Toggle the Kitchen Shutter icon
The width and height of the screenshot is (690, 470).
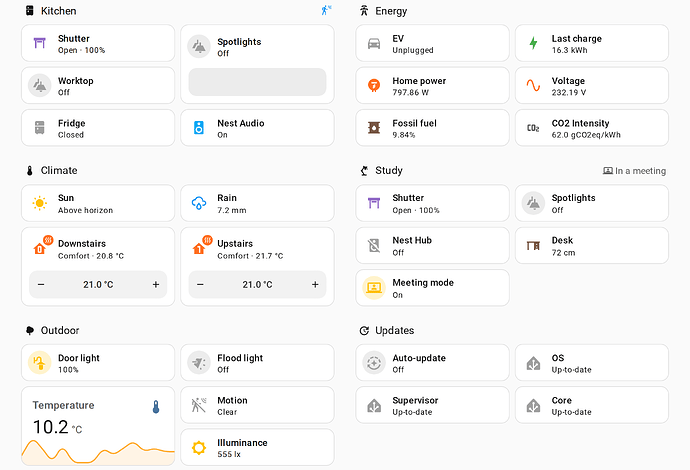[x=40, y=43]
